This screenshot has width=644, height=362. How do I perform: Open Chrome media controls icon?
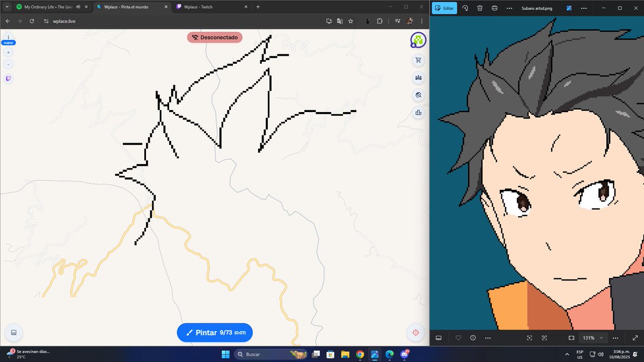click(398, 21)
